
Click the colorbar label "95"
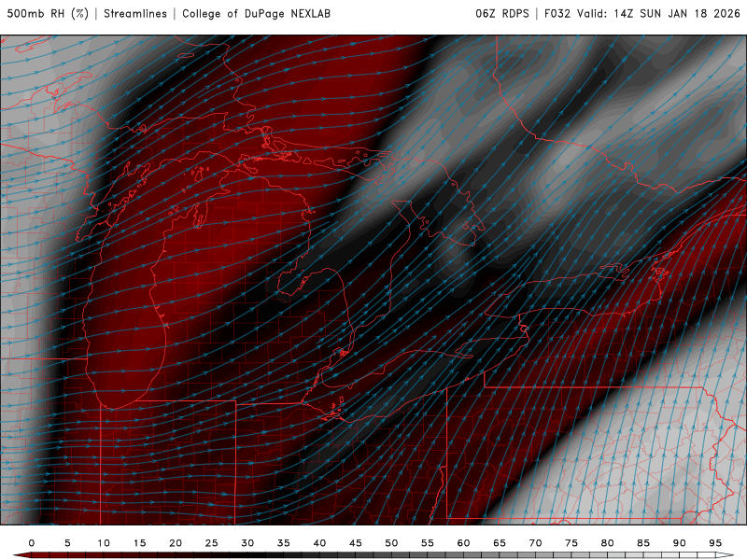pyautogui.click(x=715, y=543)
